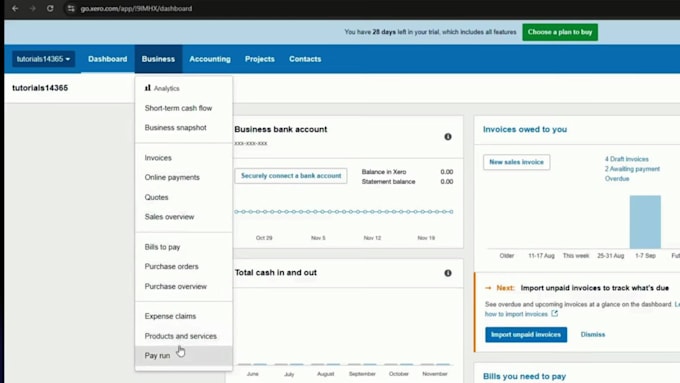Click the tutorials14365 page heading
The image size is (680, 383).
pos(40,88)
